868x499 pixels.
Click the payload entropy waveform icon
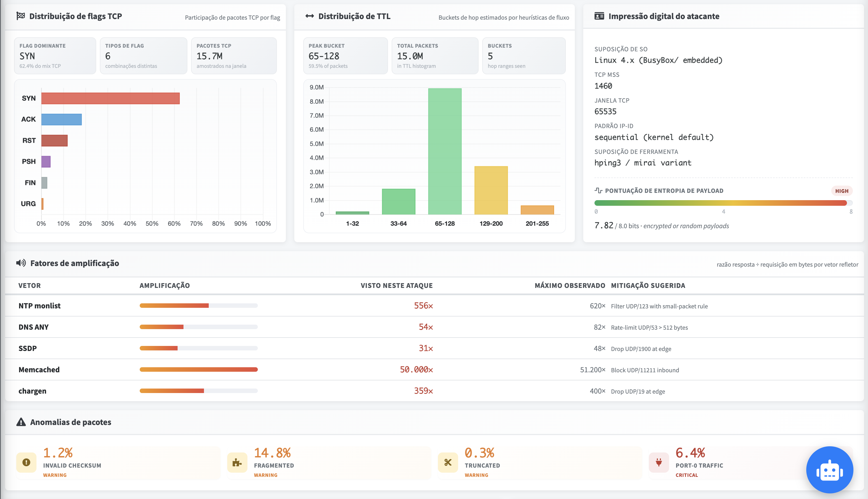click(x=598, y=191)
